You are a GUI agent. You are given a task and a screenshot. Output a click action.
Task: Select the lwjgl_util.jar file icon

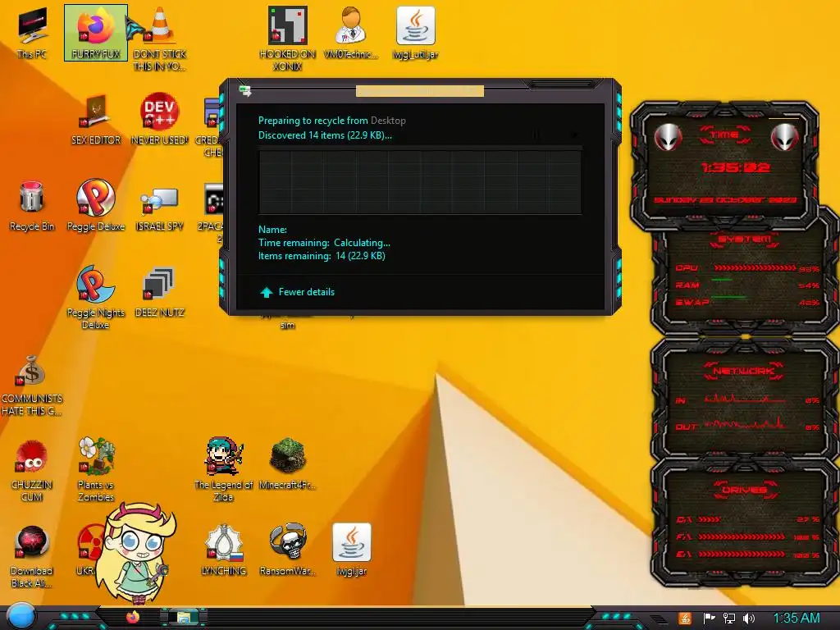(415, 33)
